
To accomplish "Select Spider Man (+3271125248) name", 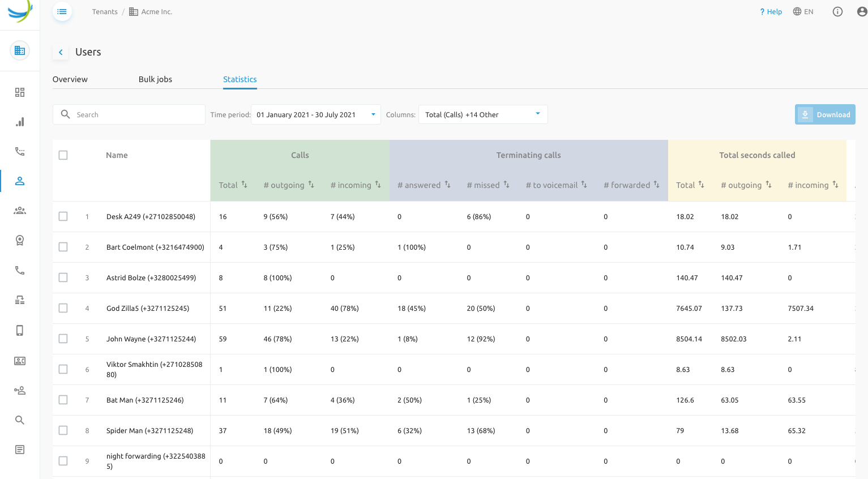I will [x=149, y=430].
